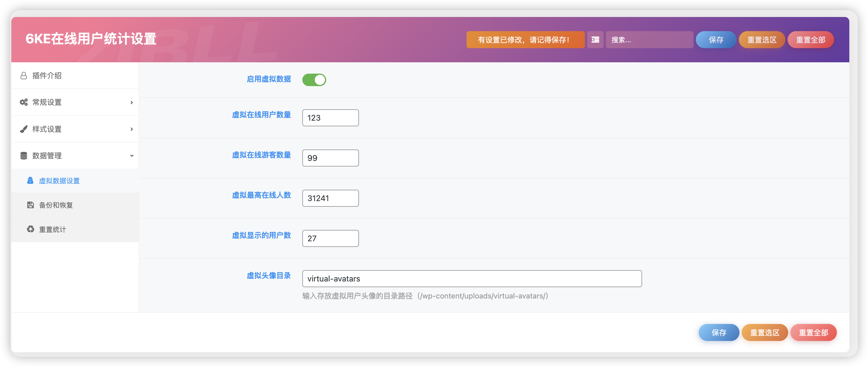Click the 保存 button at the top

pos(716,39)
